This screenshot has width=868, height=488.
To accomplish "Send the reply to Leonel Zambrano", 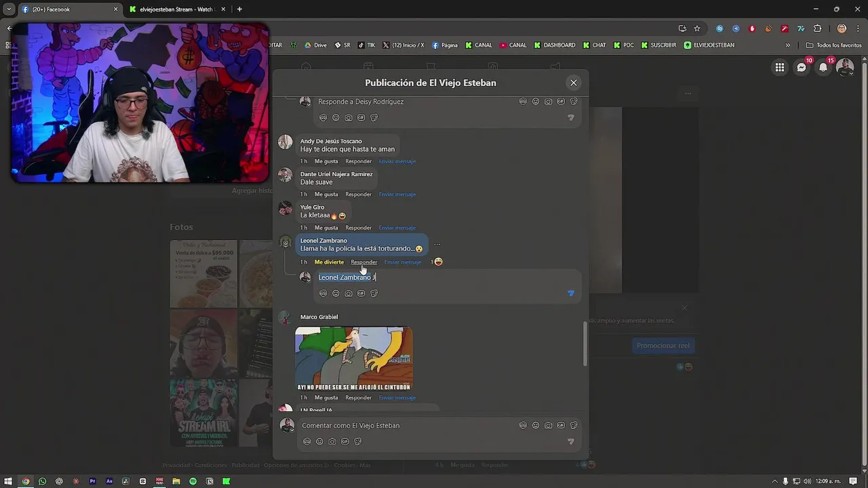I will pyautogui.click(x=570, y=293).
